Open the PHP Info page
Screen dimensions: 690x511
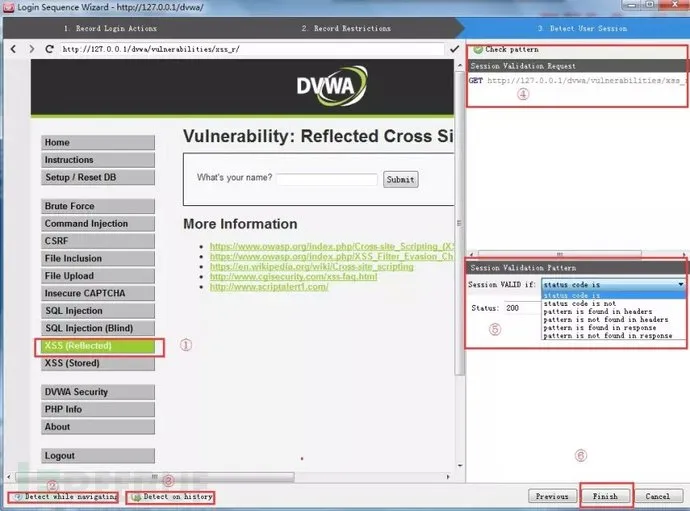point(98,409)
